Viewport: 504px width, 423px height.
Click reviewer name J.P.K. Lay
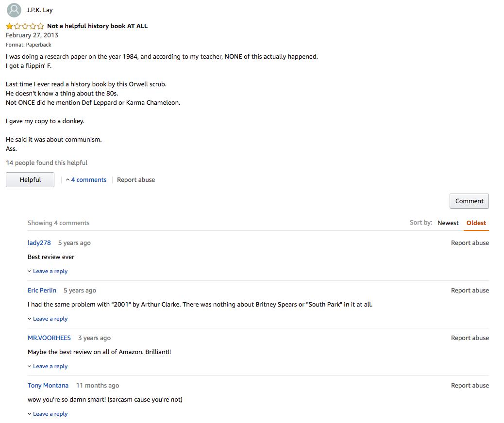39,10
